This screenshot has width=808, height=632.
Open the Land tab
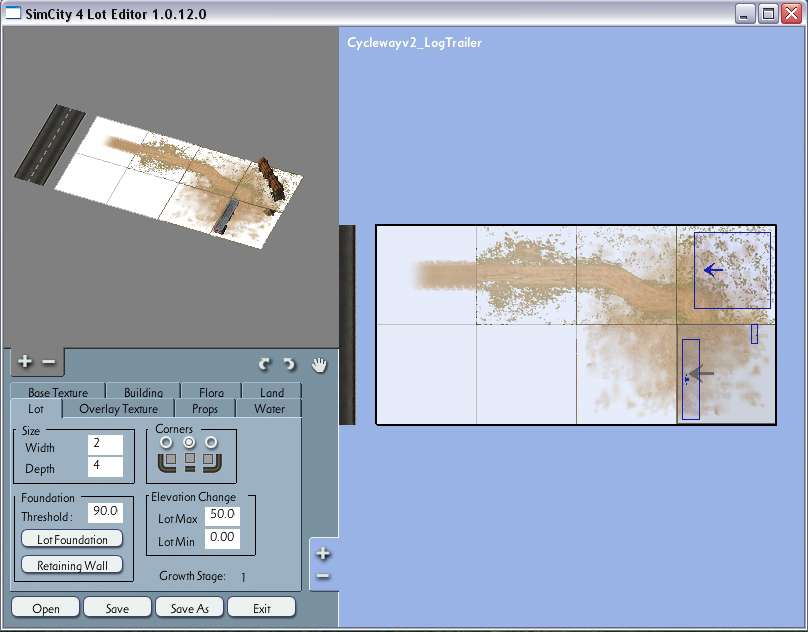click(272, 391)
